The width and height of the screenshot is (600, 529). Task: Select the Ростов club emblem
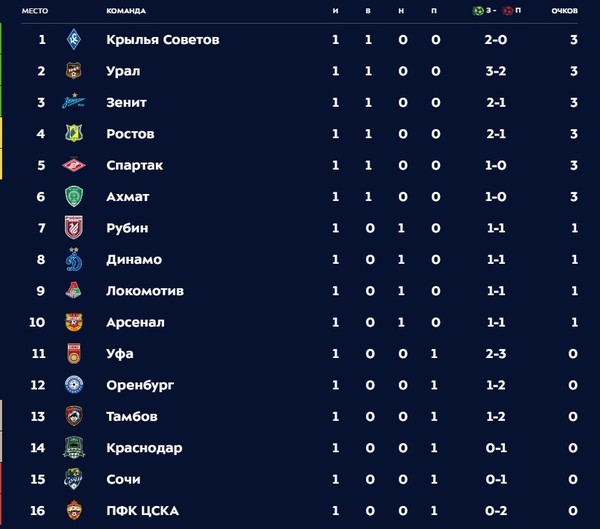[74, 133]
